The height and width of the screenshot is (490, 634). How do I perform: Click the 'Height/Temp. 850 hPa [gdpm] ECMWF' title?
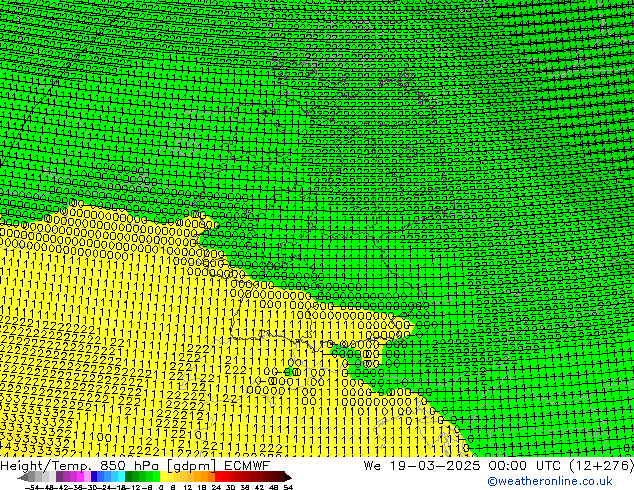point(135,465)
